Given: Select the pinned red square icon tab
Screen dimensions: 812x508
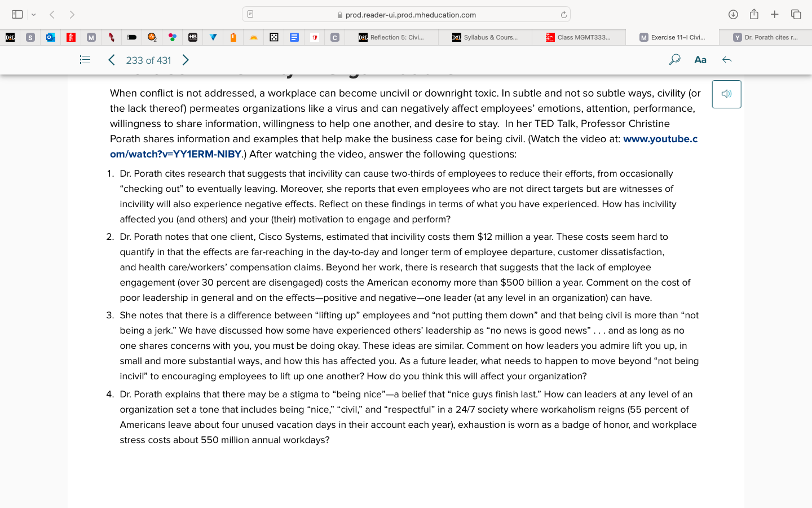Looking at the screenshot, I should [71, 37].
